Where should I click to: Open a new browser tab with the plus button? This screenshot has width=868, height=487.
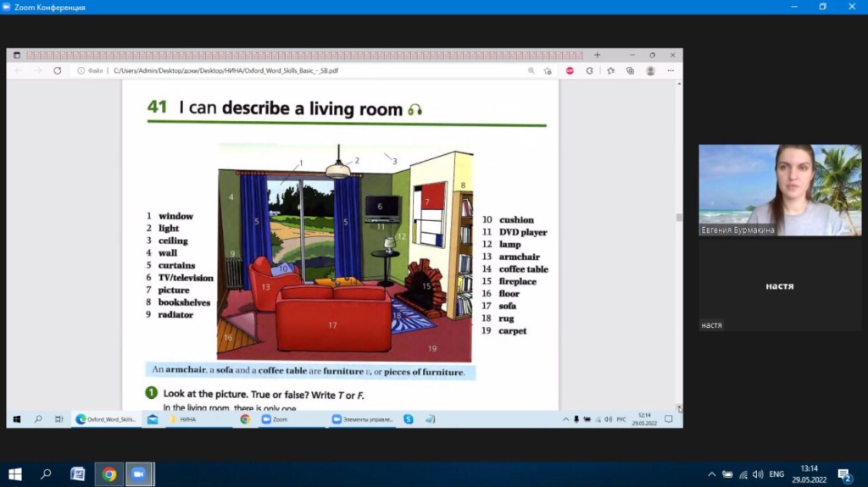(x=597, y=55)
